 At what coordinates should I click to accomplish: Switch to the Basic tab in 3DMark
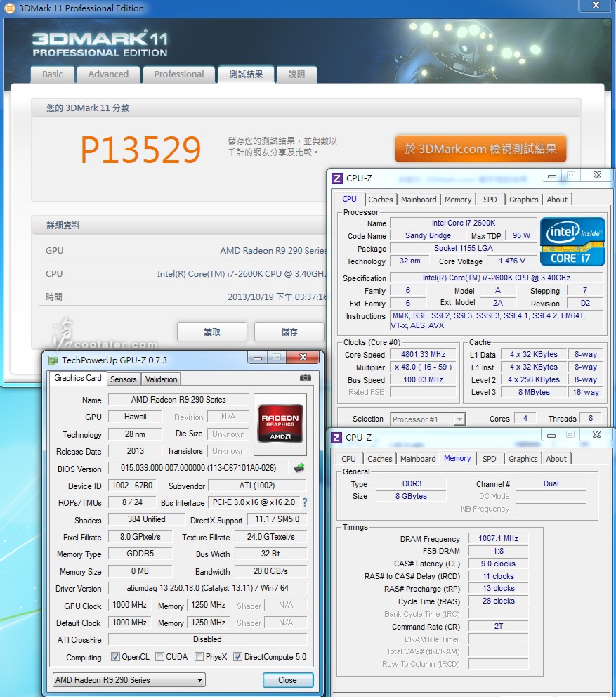tap(53, 74)
